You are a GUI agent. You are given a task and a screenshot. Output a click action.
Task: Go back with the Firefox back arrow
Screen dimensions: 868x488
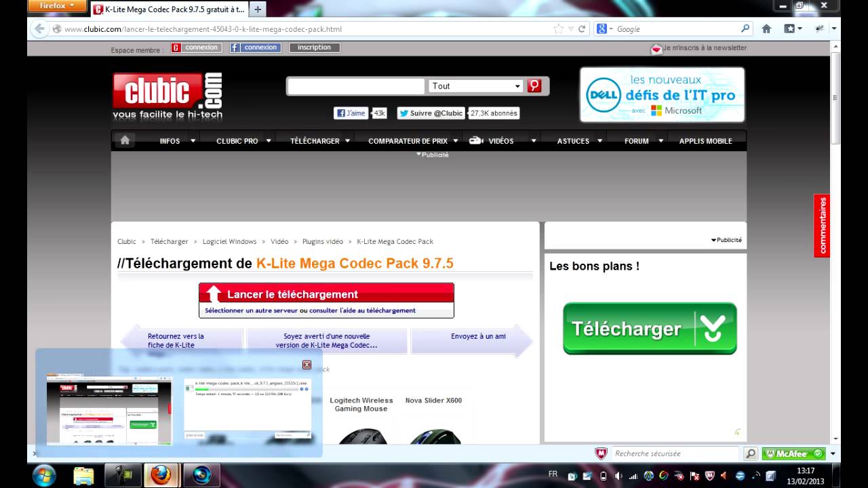pyautogui.click(x=39, y=29)
